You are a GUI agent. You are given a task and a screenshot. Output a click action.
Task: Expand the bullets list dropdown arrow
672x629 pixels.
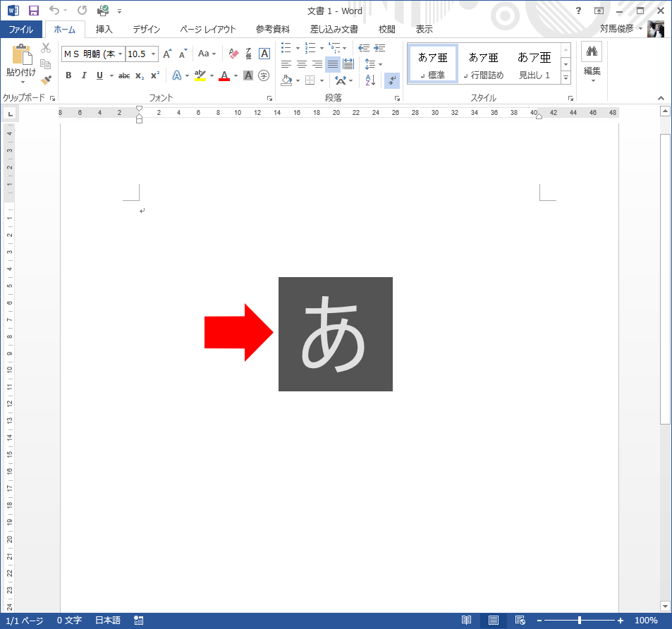point(298,48)
